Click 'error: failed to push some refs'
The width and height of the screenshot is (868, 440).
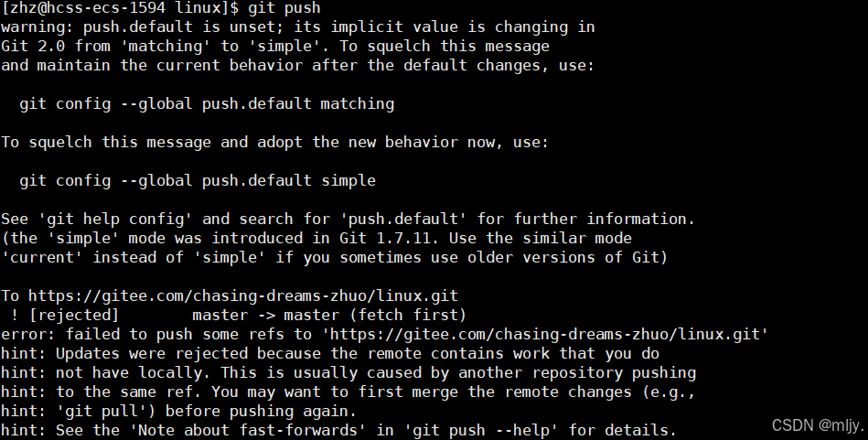click(x=143, y=334)
